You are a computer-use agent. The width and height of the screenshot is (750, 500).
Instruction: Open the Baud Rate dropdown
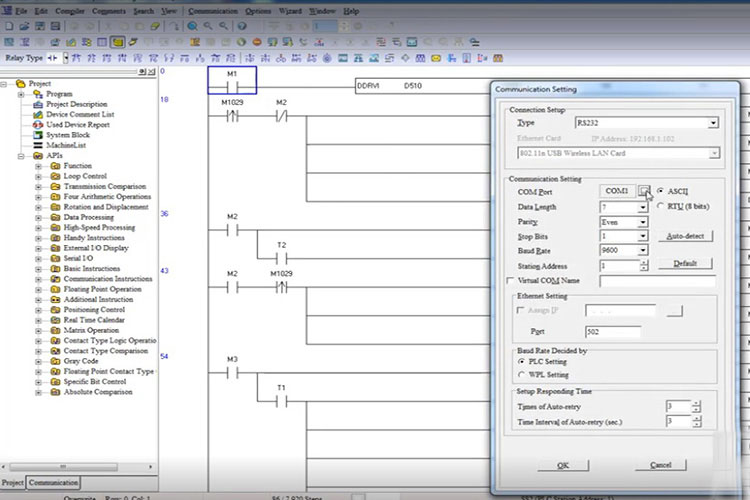tap(642, 250)
